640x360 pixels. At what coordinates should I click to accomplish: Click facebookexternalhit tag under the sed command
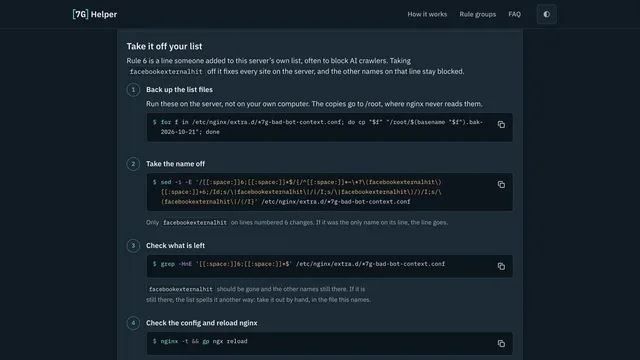(195, 222)
